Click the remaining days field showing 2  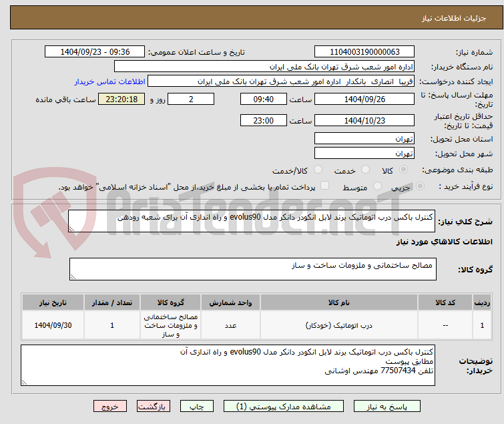pos(191,99)
